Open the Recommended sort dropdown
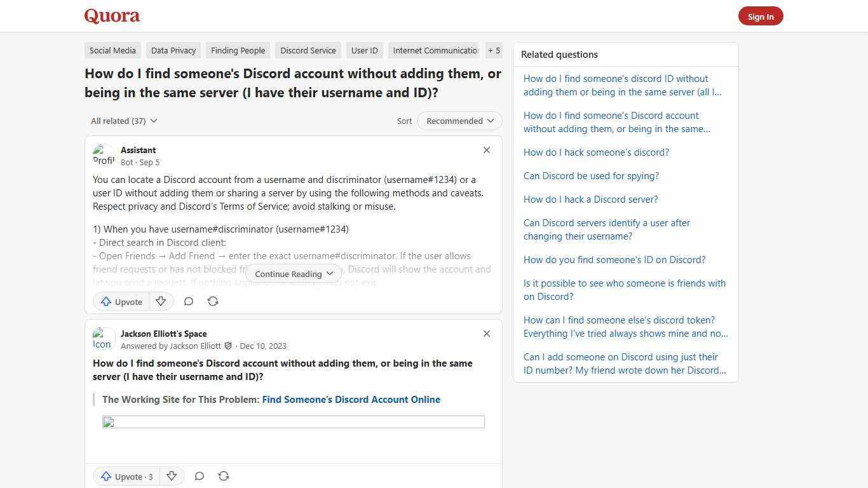Image resolution: width=868 pixels, height=488 pixels. tap(459, 121)
